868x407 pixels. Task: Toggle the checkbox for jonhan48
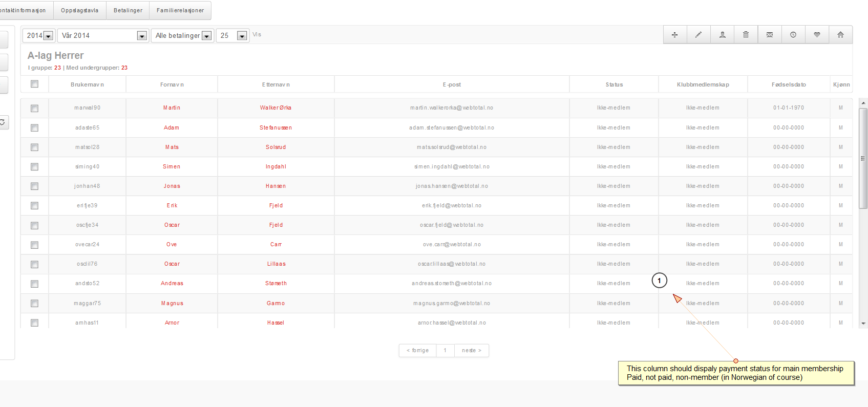click(x=34, y=186)
